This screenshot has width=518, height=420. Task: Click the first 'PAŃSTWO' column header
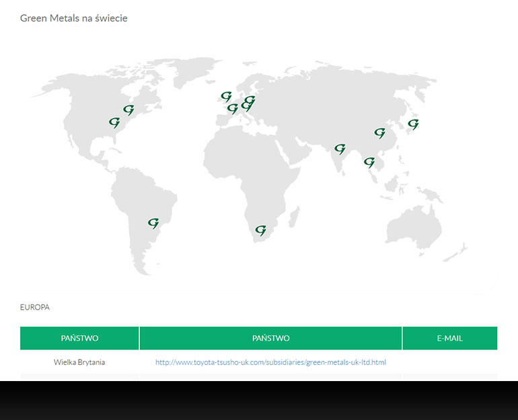(79, 338)
